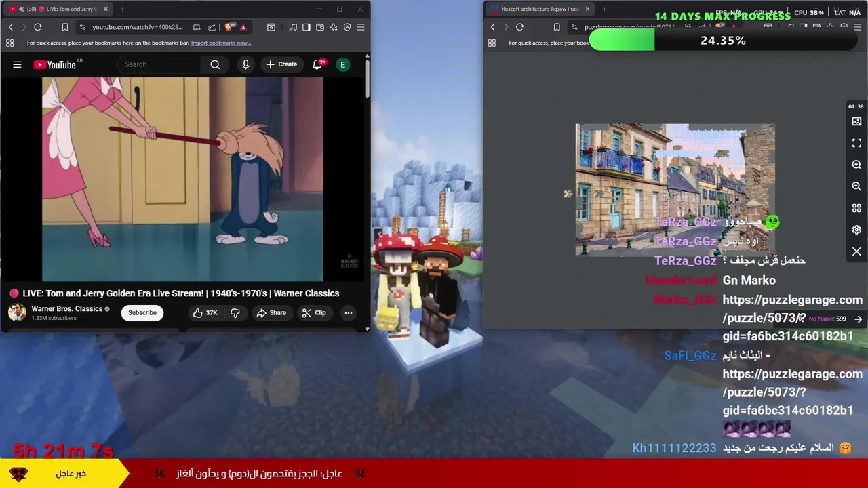Click Import bookmarks now link

click(x=221, y=43)
